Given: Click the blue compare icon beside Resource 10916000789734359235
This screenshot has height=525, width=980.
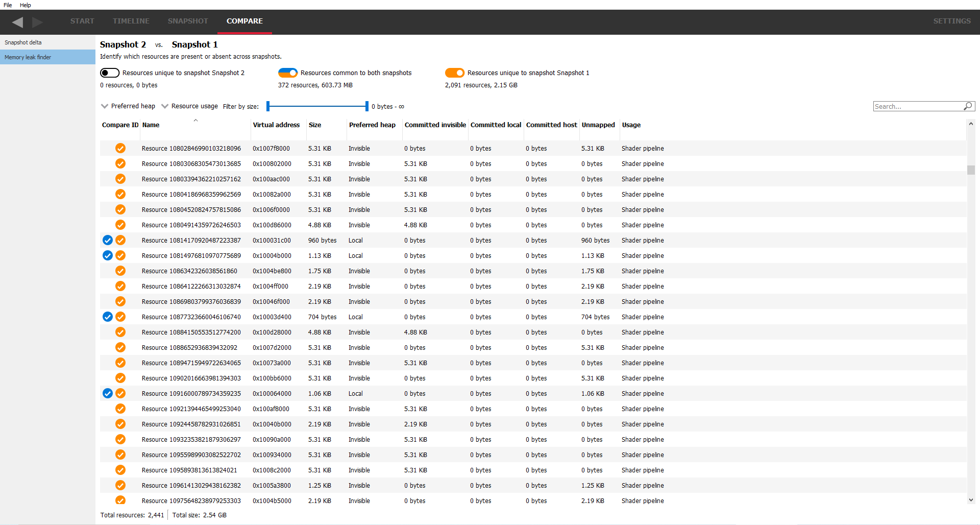Looking at the screenshot, I should [107, 393].
